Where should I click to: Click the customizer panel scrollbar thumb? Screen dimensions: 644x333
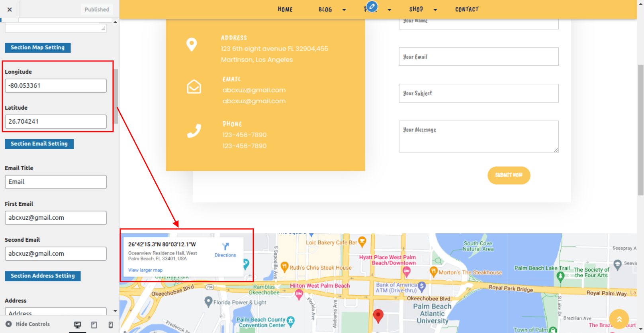tap(116, 96)
